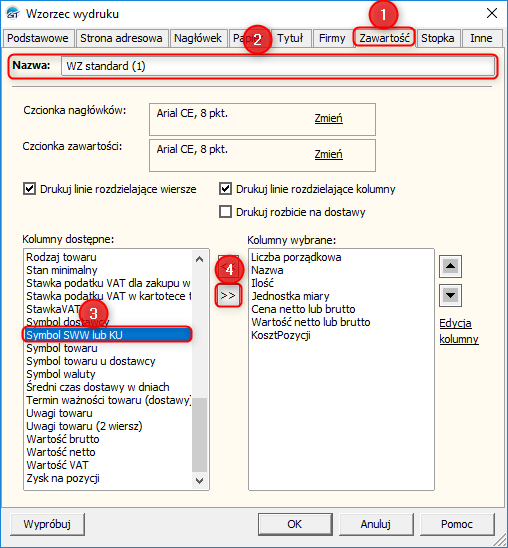Cancel with the Anuluj button
The width and height of the screenshot is (508, 548).
point(376,524)
